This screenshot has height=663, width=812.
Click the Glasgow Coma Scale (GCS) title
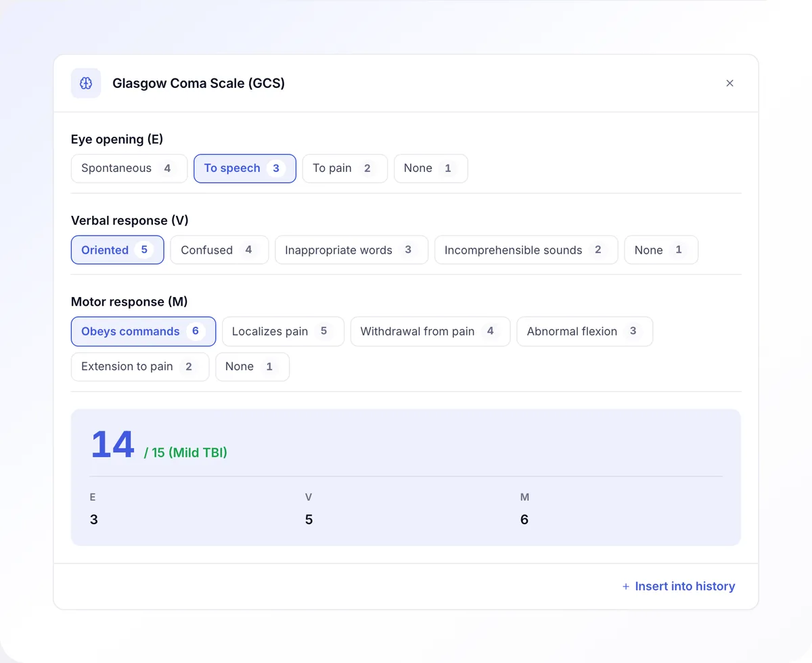tap(198, 83)
